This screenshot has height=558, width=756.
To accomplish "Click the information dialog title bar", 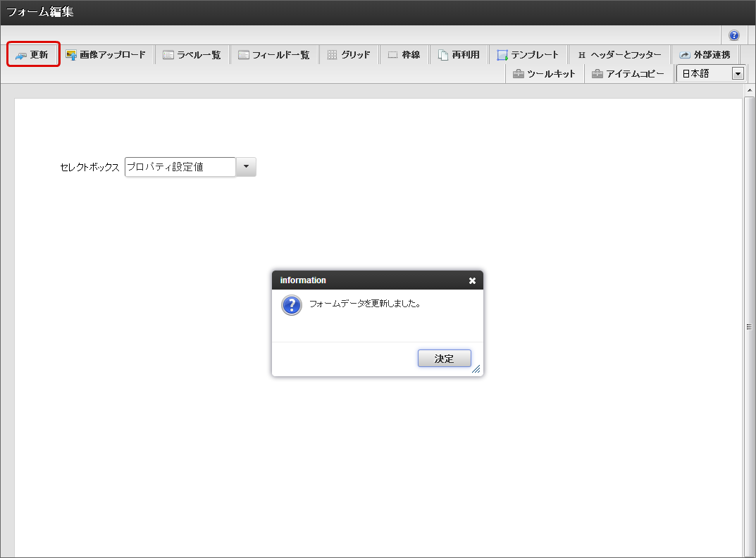I will pyautogui.click(x=378, y=280).
